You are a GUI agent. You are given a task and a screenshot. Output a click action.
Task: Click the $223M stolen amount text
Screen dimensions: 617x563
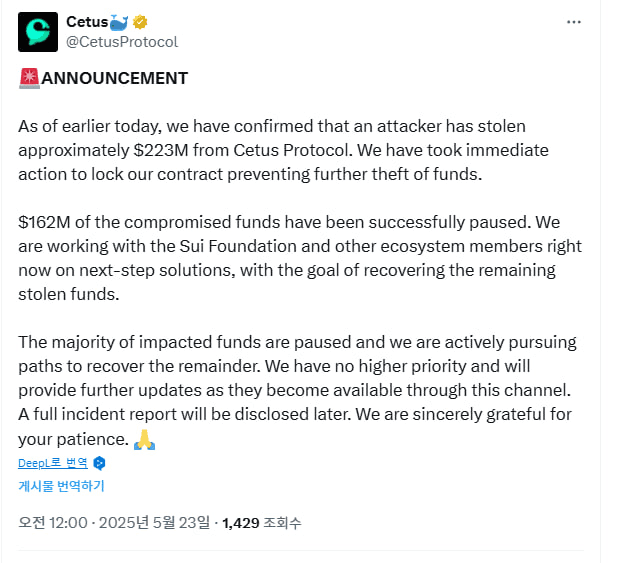(161, 150)
